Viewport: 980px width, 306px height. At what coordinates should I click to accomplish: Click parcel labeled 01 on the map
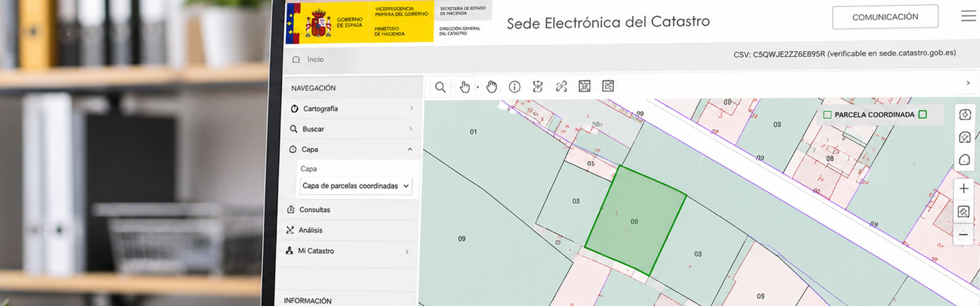click(x=473, y=132)
